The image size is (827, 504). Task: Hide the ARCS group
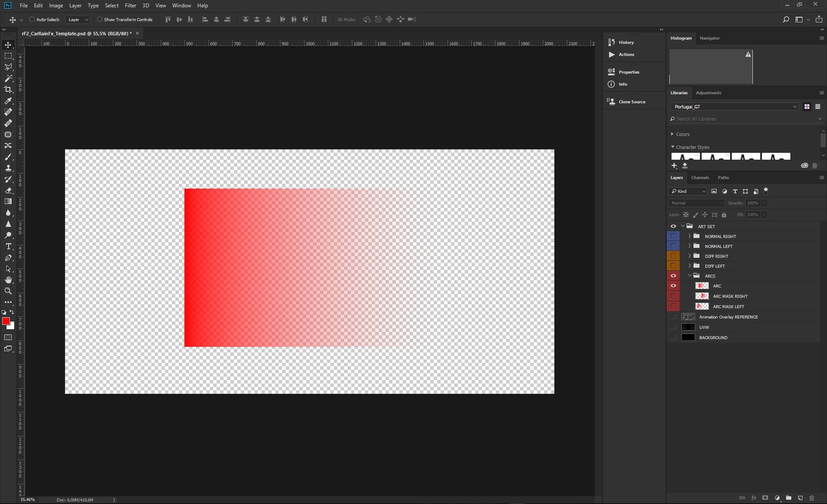pos(673,276)
